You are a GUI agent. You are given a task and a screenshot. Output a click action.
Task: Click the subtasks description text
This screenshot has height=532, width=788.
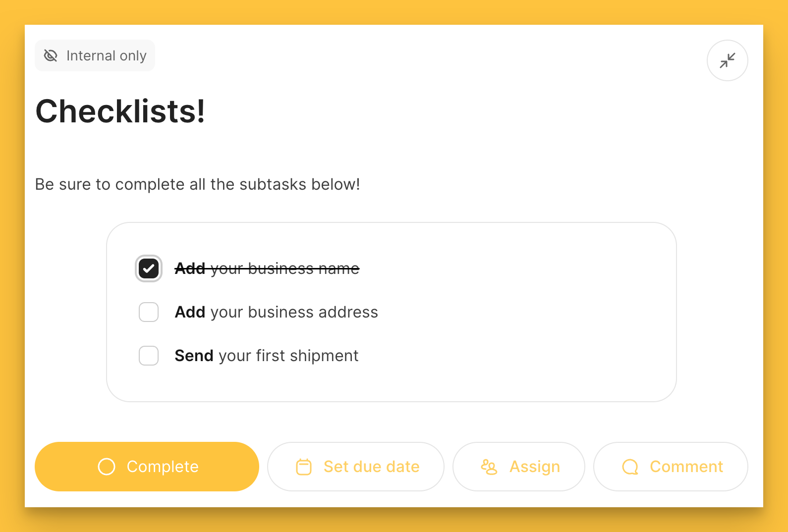pyautogui.click(x=197, y=184)
